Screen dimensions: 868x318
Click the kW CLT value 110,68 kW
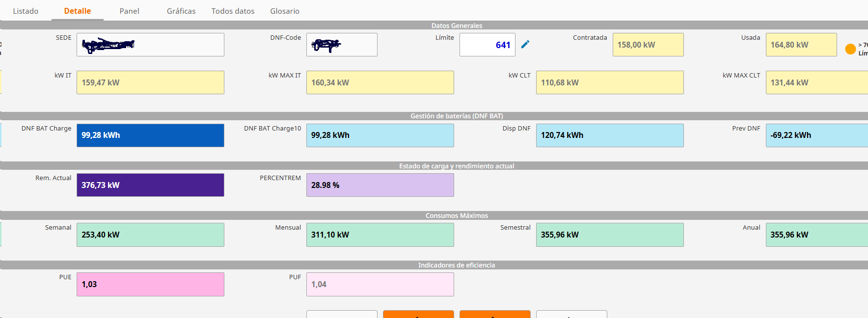610,82
